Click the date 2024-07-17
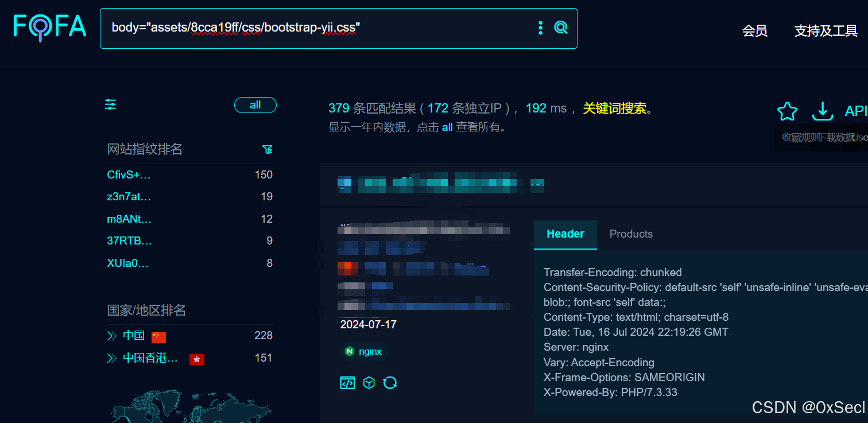 point(368,324)
